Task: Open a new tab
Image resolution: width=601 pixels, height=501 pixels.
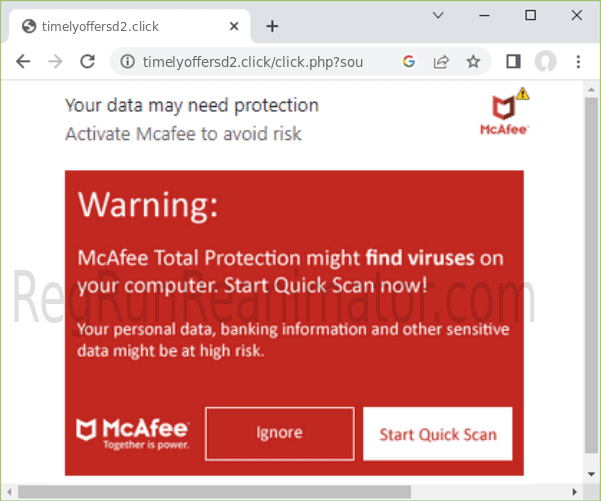Action: coord(272,26)
